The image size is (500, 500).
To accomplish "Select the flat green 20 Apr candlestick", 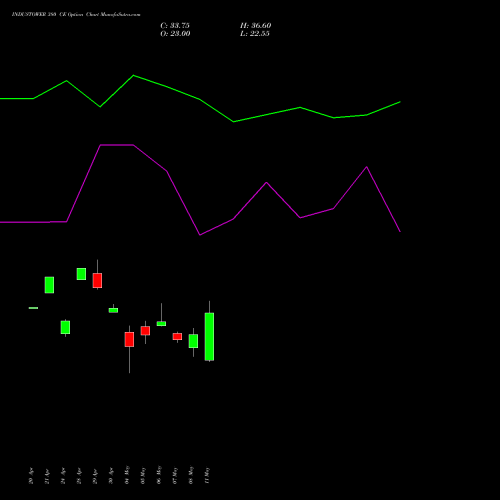I will coord(33,308).
